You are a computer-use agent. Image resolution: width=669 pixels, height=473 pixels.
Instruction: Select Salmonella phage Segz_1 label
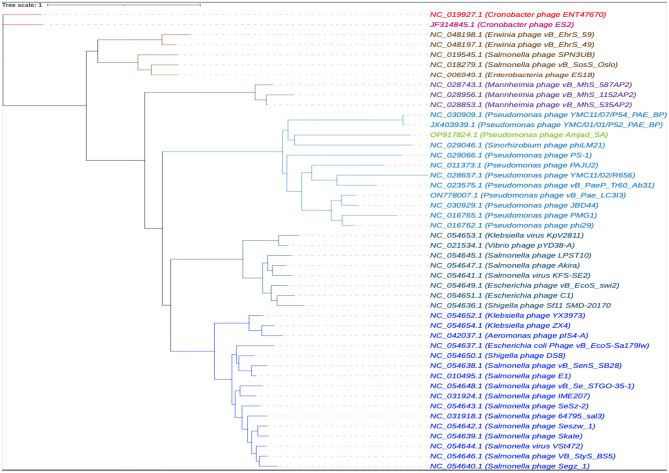[x=509, y=466]
